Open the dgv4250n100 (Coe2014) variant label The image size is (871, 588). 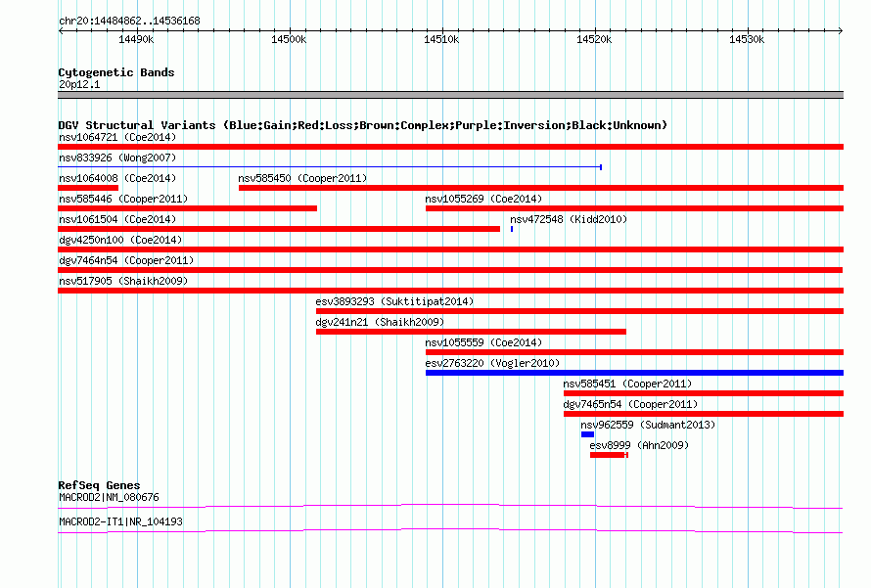click(120, 240)
